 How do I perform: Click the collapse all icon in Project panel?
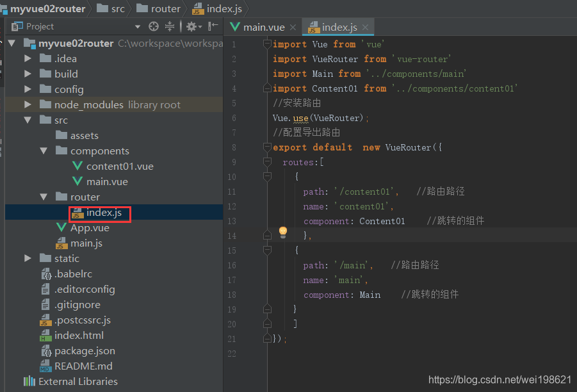[169, 26]
